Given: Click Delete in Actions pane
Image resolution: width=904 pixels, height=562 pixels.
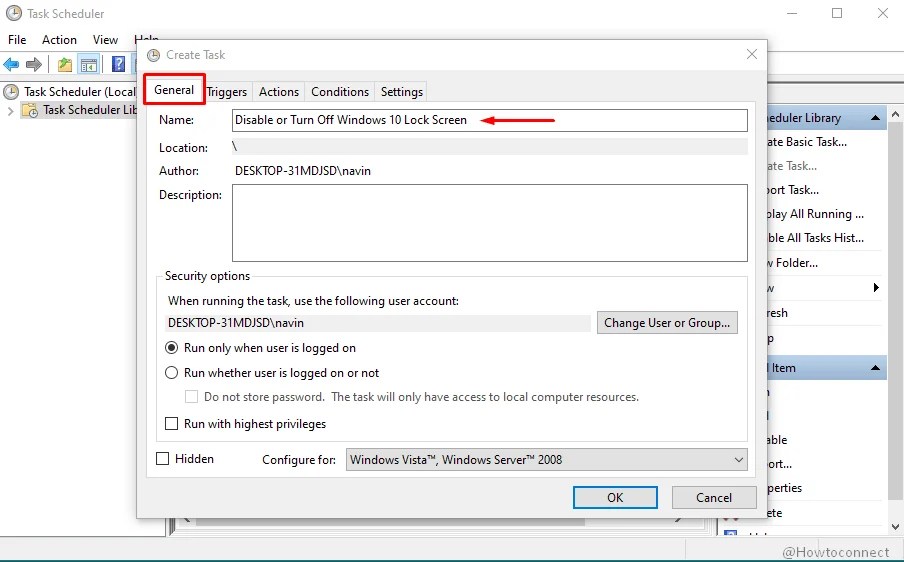Looking at the screenshot, I should click(775, 513).
